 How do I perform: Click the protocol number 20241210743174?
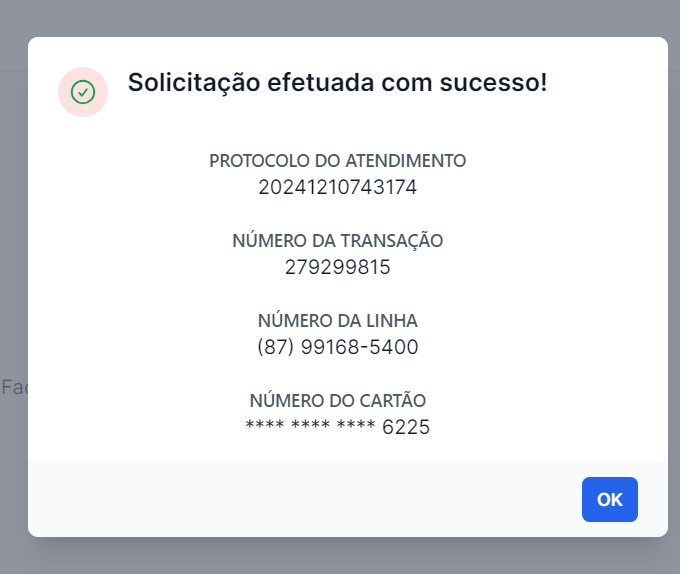click(337, 187)
